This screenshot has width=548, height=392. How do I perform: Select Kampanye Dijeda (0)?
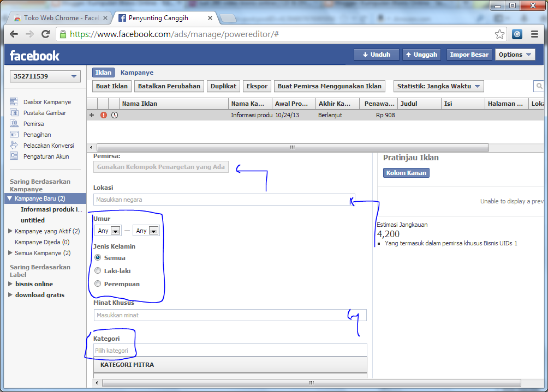coord(42,242)
